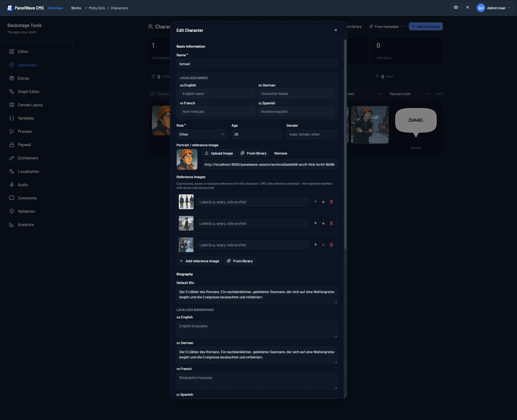Open the Role dropdown set to Other
The width and height of the screenshot is (517, 420).
(x=202, y=134)
